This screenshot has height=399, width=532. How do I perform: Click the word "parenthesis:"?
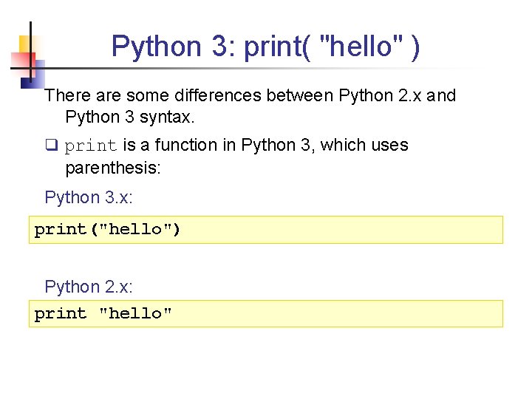click(x=112, y=168)
